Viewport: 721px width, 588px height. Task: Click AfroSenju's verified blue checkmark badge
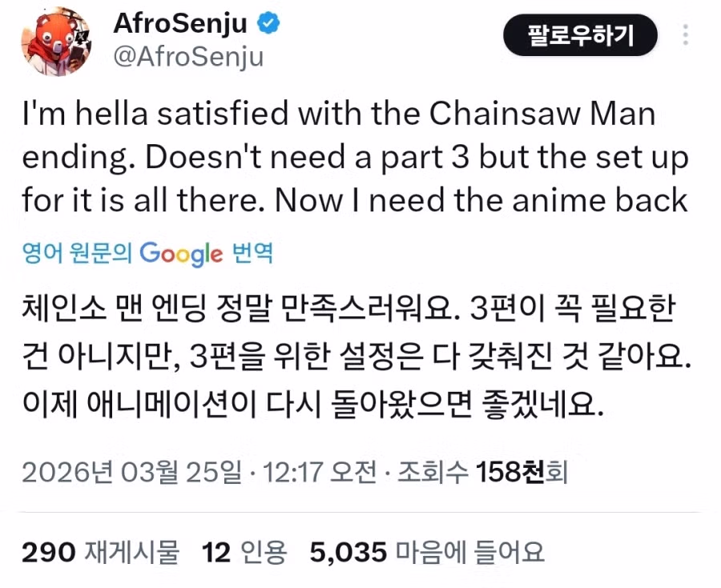267,24
